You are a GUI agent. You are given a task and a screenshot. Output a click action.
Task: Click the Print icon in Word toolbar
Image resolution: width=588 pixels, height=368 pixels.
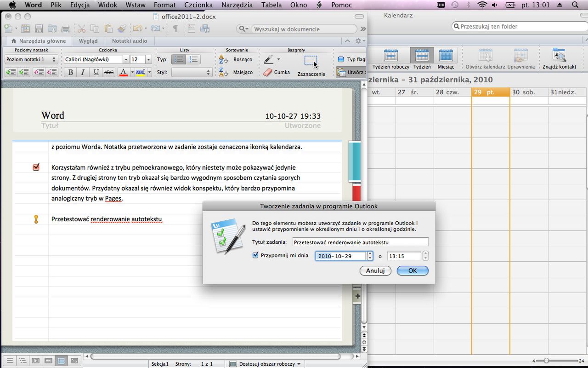65,29
